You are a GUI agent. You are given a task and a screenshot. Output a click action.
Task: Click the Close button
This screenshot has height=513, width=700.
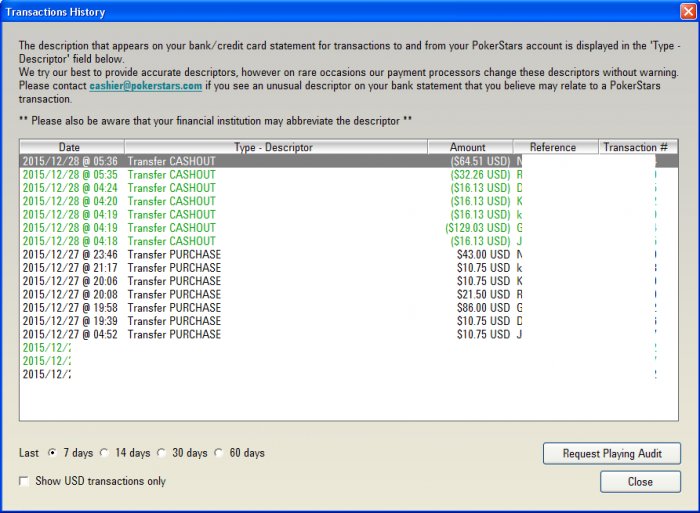tap(640, 482)
